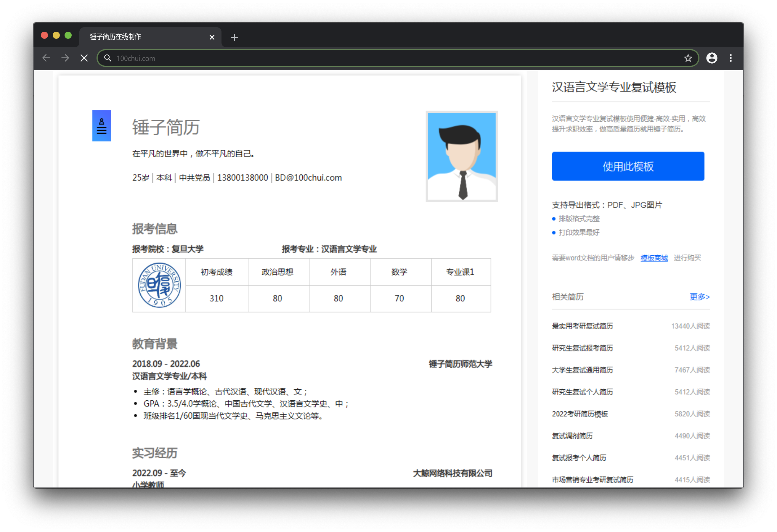Click the 310 score cell

[216, 299]
